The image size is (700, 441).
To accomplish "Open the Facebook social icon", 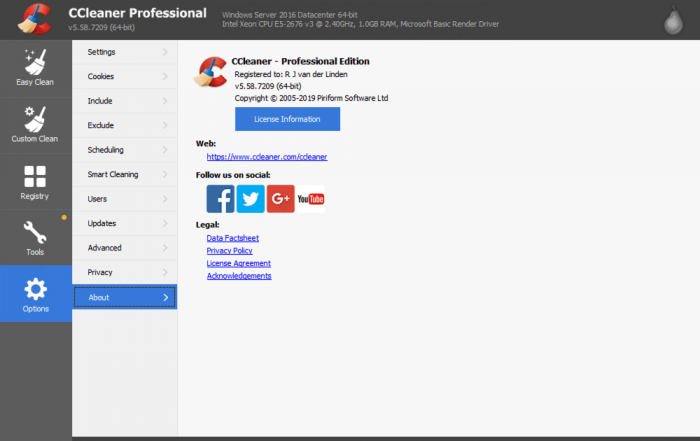I will [x=220, y=199].
